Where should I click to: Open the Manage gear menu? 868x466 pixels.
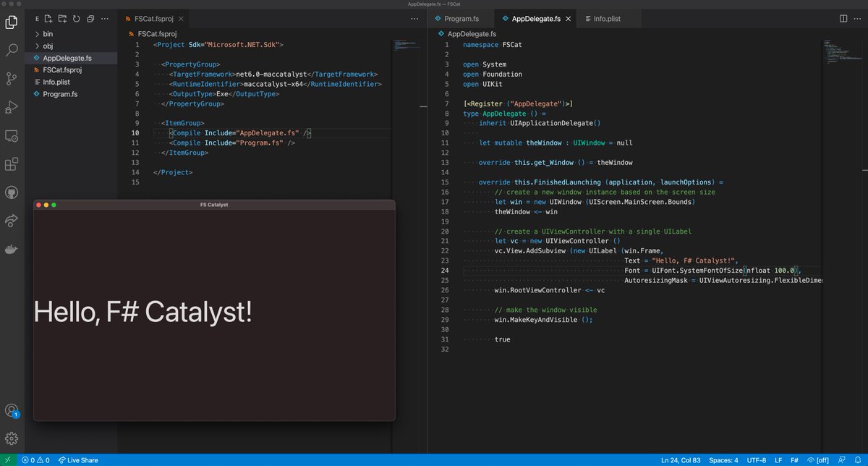12,439
